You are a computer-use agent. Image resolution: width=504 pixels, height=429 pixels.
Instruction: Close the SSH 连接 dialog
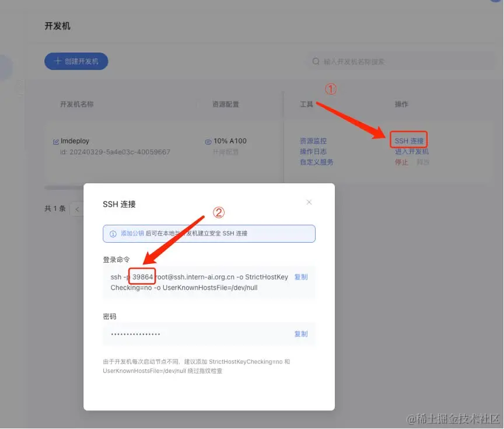coord(309,203)
